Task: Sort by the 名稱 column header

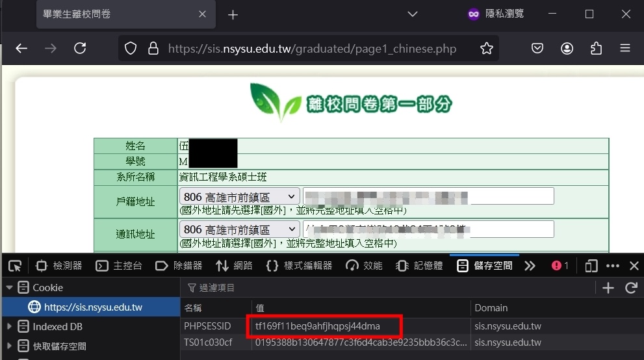Action: coord(216,308)
